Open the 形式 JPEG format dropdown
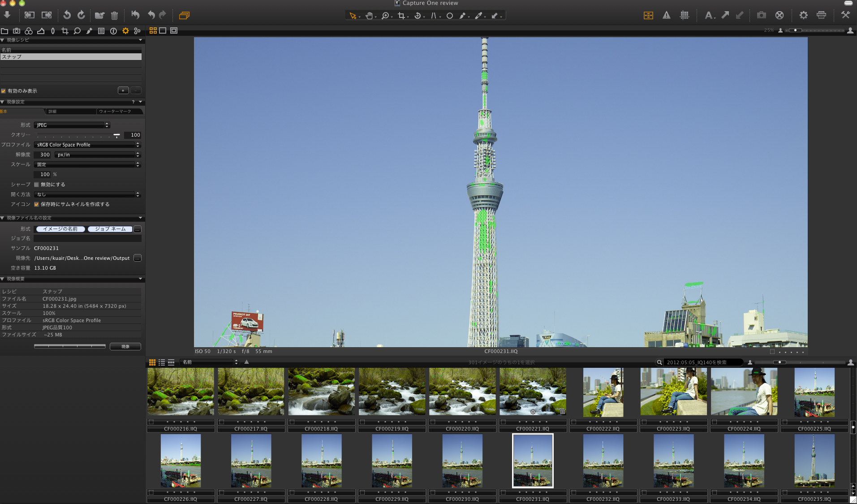The height and width of the screenshot is (504, 857). [x=72, y=125]
